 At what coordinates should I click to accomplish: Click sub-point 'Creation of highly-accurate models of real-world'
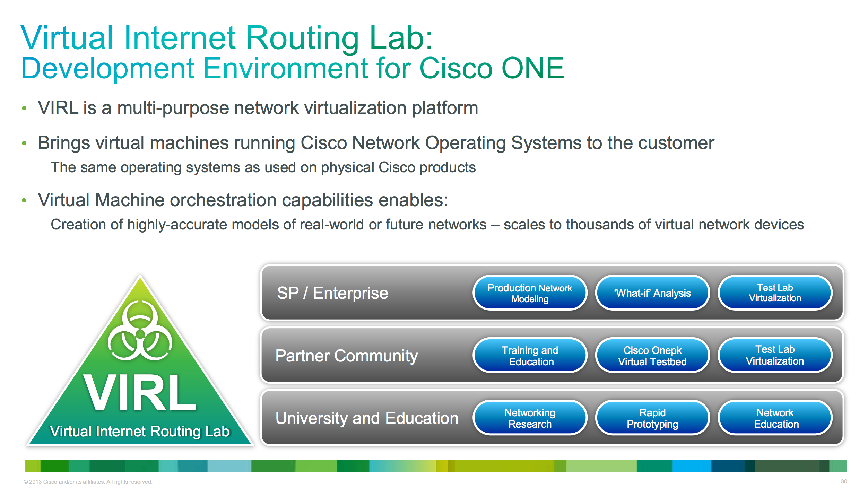click(x=427, y=225)
